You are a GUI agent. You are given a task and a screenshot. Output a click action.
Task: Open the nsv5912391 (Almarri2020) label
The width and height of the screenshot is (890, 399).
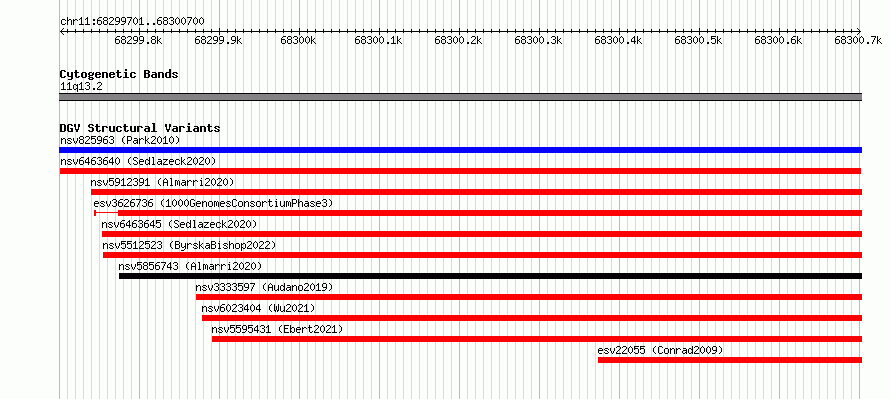162,182
